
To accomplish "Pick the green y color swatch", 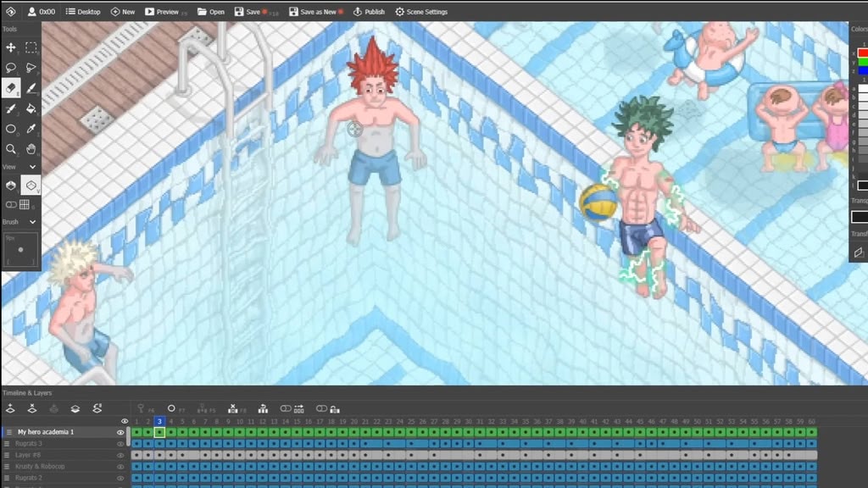I will click(862, 63).
